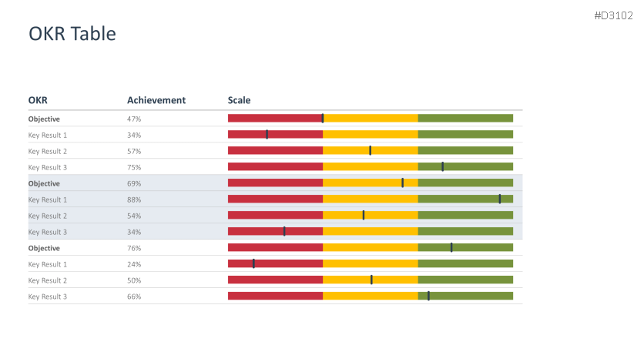
Task: Click the 47% achievement value
Action: pos(134,119)
